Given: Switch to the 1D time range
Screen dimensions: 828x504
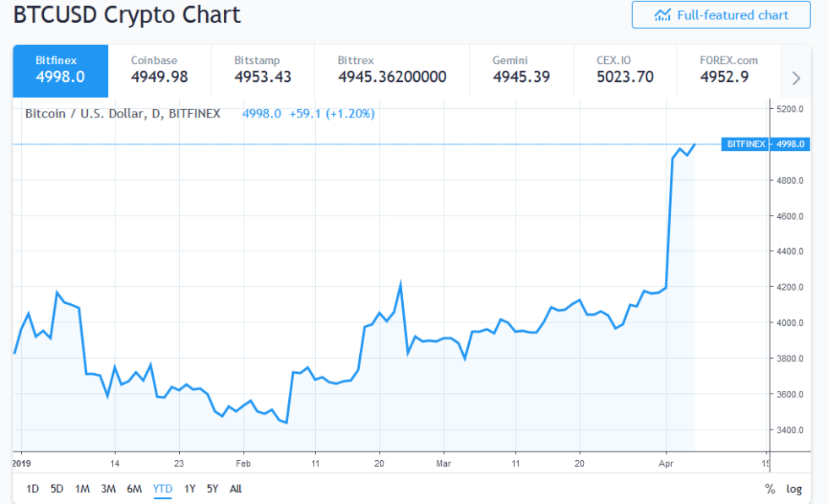Looking at the screenshot, I should pyautogui.click(x=33, y=489).
